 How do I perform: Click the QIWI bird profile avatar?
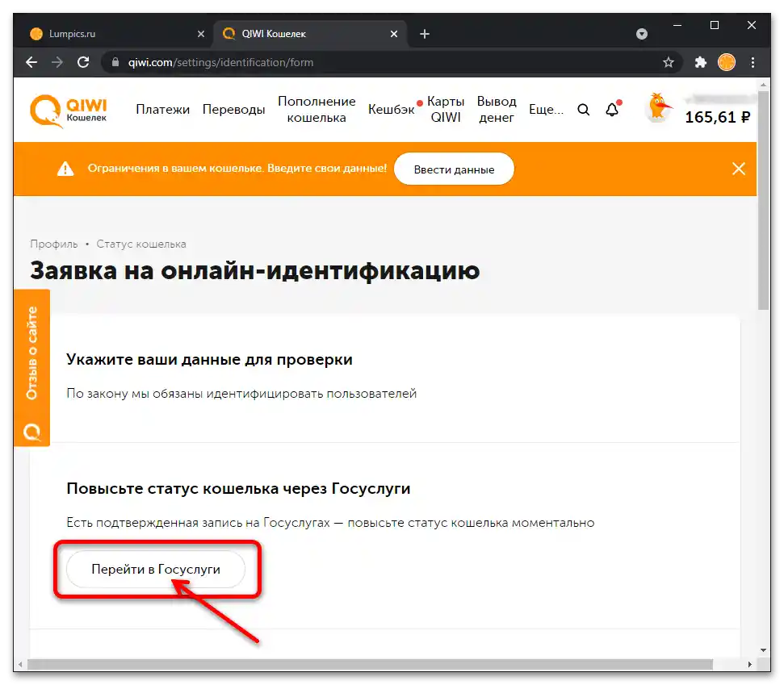[x=659, y=108]
